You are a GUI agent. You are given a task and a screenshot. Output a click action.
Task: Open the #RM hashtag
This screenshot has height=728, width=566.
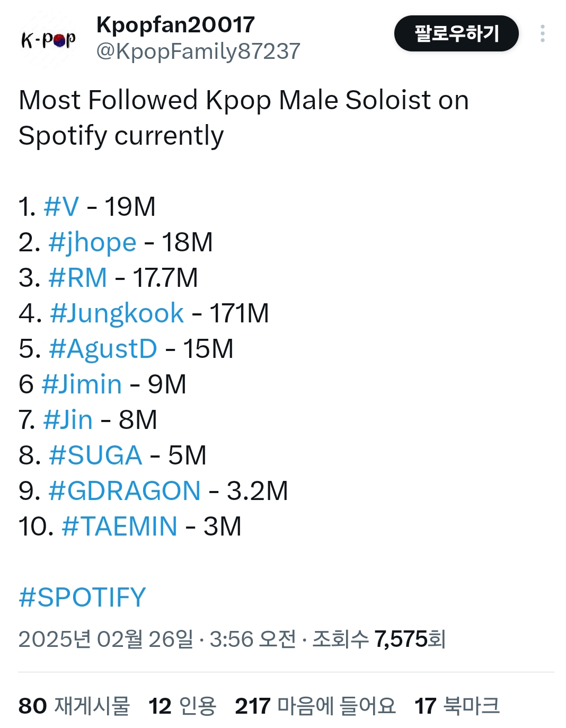tap(77, 278)
